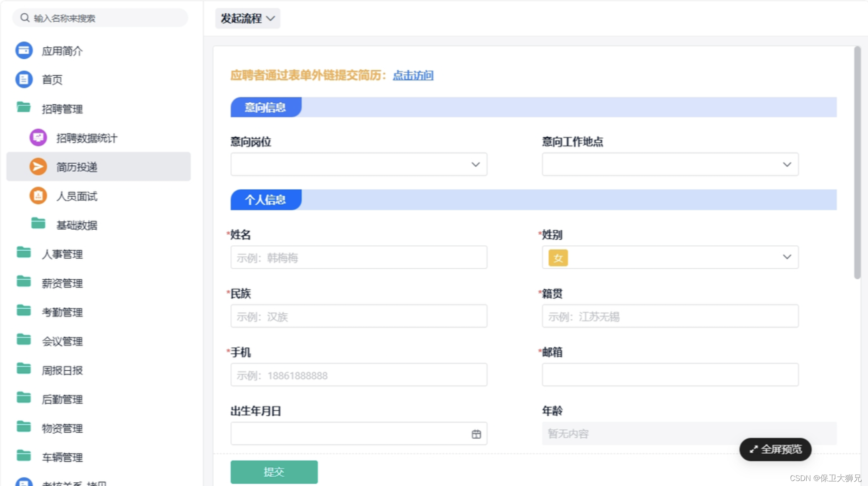Open the 发起流程 dropdown menu

pos(247,18)
